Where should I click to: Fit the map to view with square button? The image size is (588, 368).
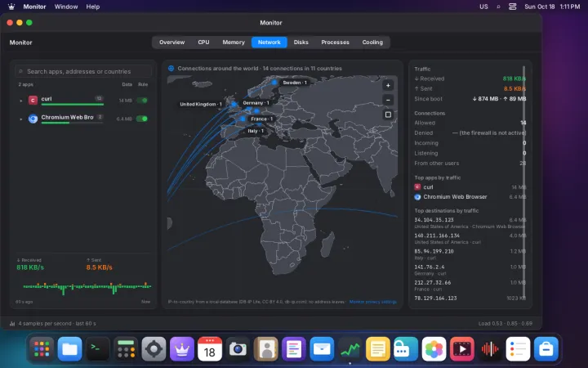pyautogui.click(x=388, y=115)
